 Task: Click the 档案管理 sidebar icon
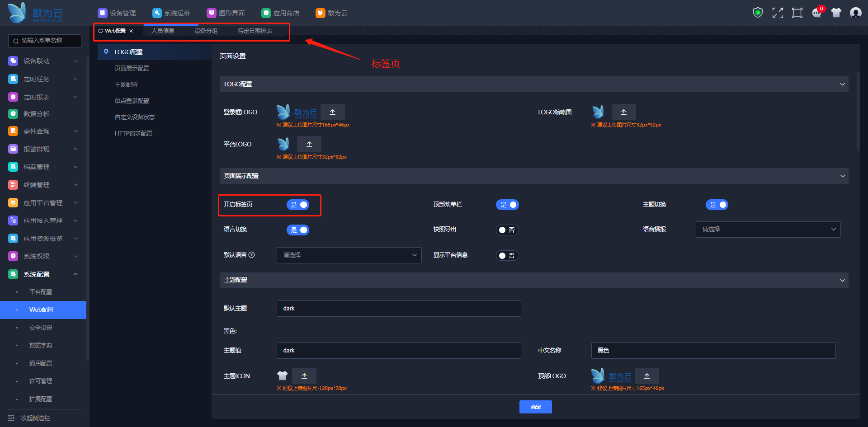pyautogui.click(x=13, y=167)
